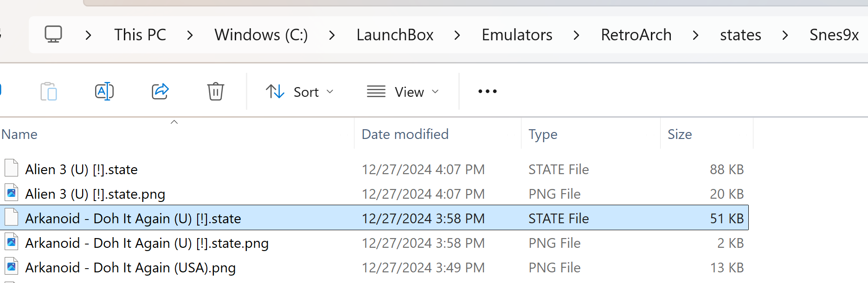Click the Paste clipboard icon

click(49, 91)
